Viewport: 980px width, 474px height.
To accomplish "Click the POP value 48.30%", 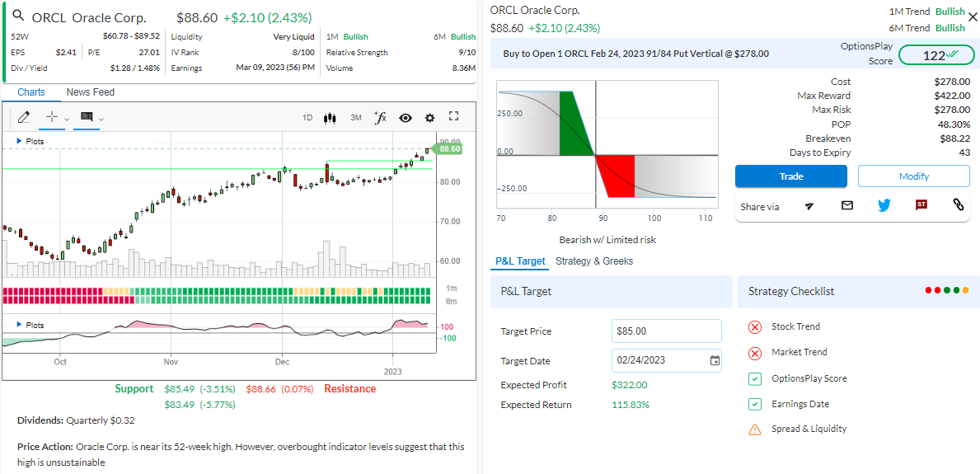I will 954,124.
